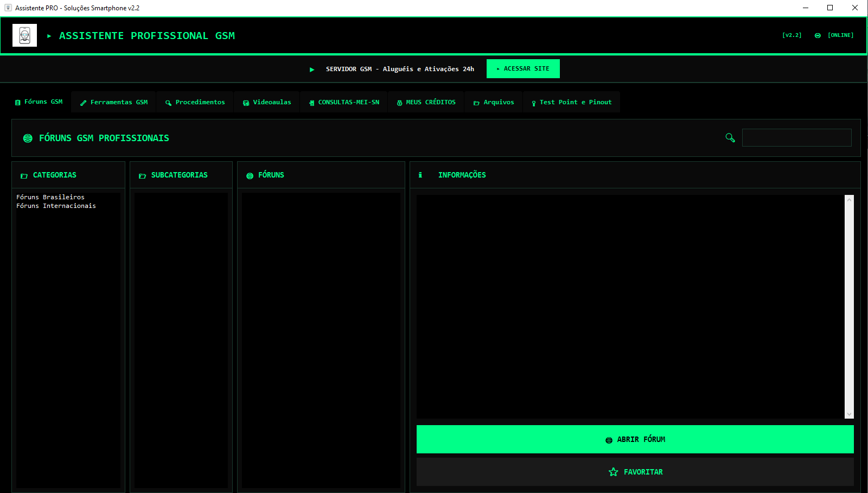The image size is (868, 493).
Task: Switch to the Procedimentos tab
Action: pos(195,102)
